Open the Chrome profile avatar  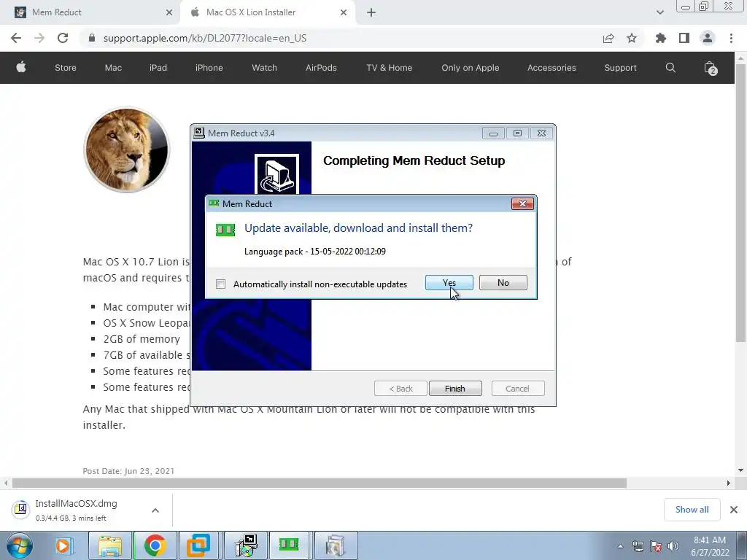point(708,38)
